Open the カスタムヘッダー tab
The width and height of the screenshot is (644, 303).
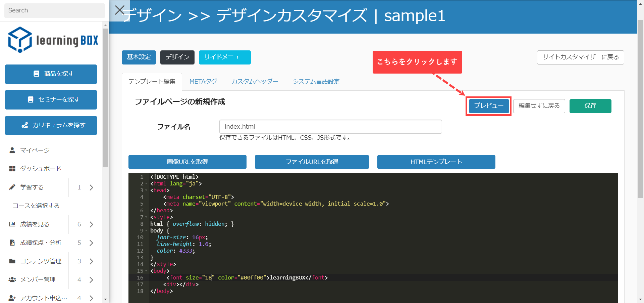pos(255,82)
